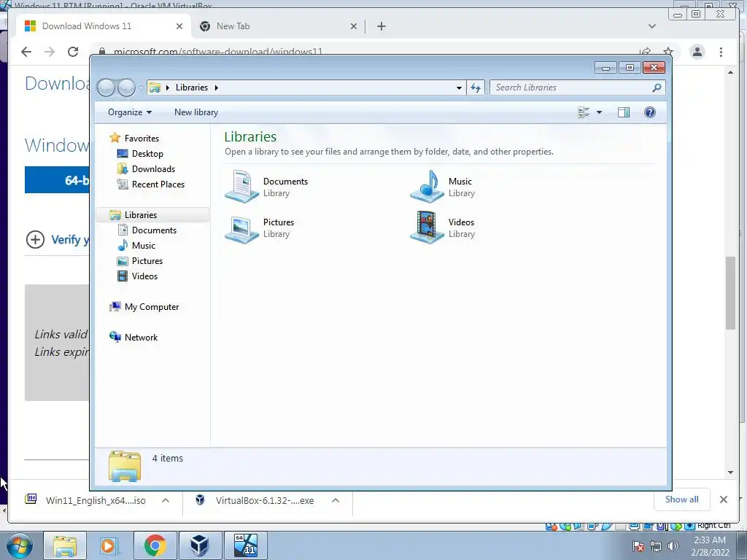The image size is (747, 560).
Task: Expand options for Win11 iso download
Action: click(166, 500)
